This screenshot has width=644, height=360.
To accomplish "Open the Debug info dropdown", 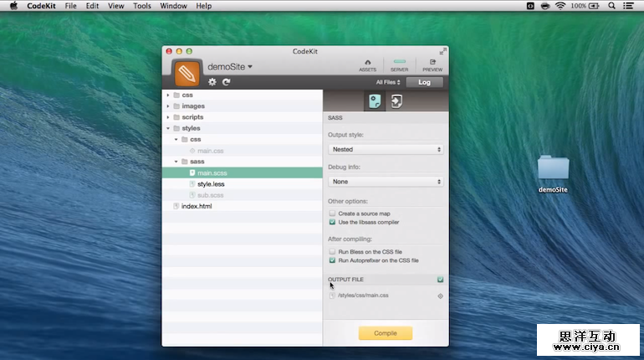I will click(386, 181).
